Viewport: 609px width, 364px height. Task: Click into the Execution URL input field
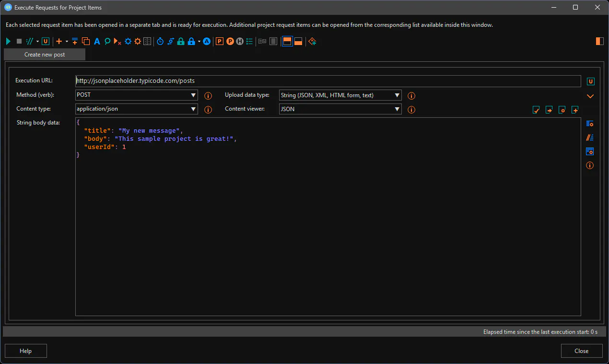[x=328, y=81]
